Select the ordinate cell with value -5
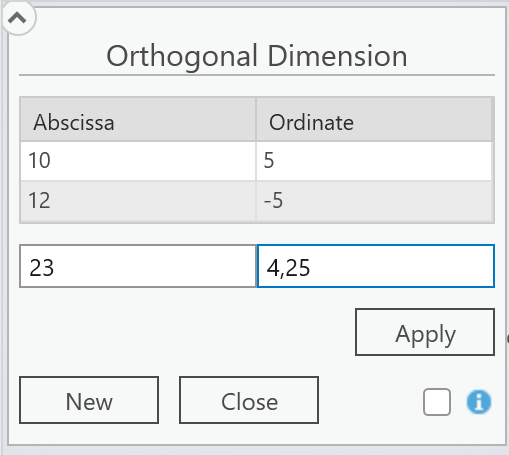The image size is (509, 455). tap(374, 201)
